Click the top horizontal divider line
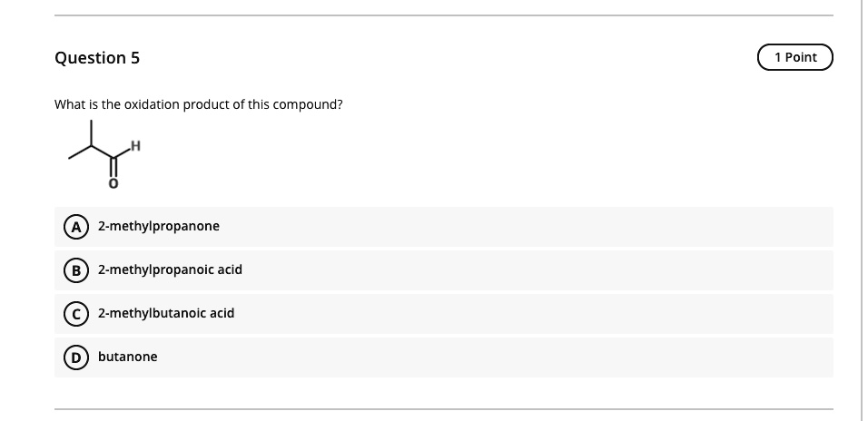 (443, 15)
